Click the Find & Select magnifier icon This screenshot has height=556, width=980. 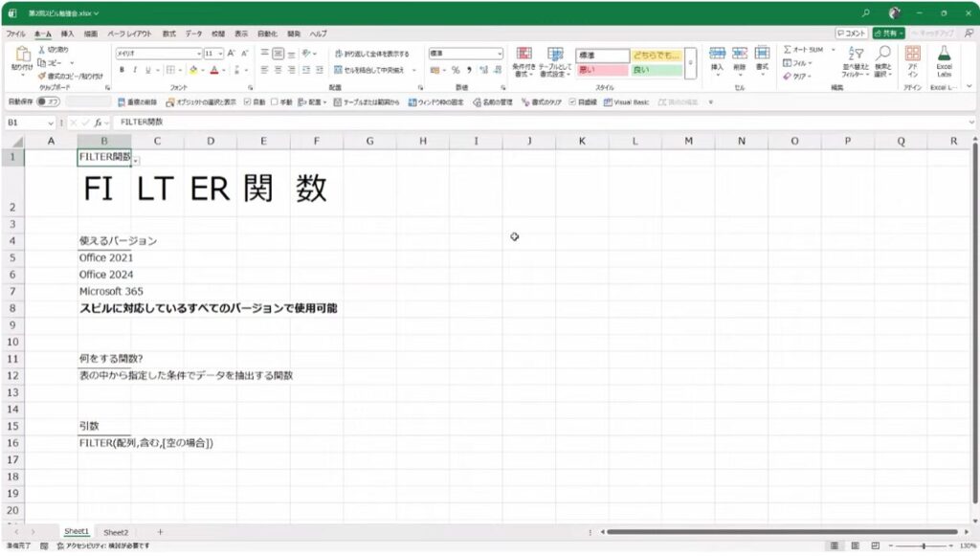[x=883, y=59]
